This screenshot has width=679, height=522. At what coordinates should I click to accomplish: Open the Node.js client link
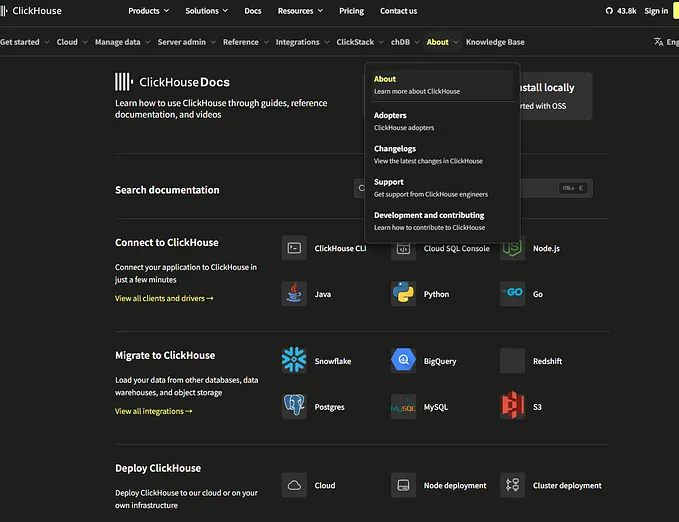[x=546, y=248]
